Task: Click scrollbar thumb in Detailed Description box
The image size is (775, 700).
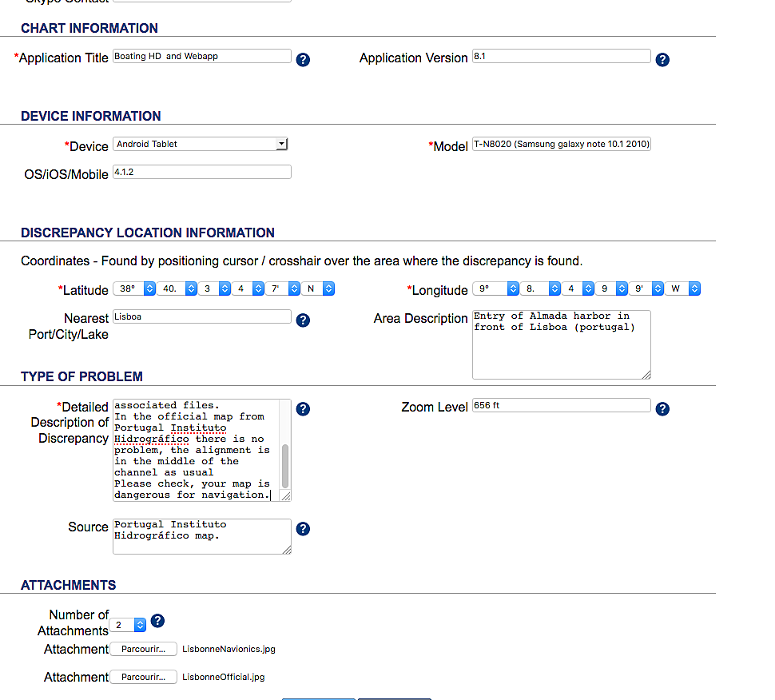Action: coord(285,466)
